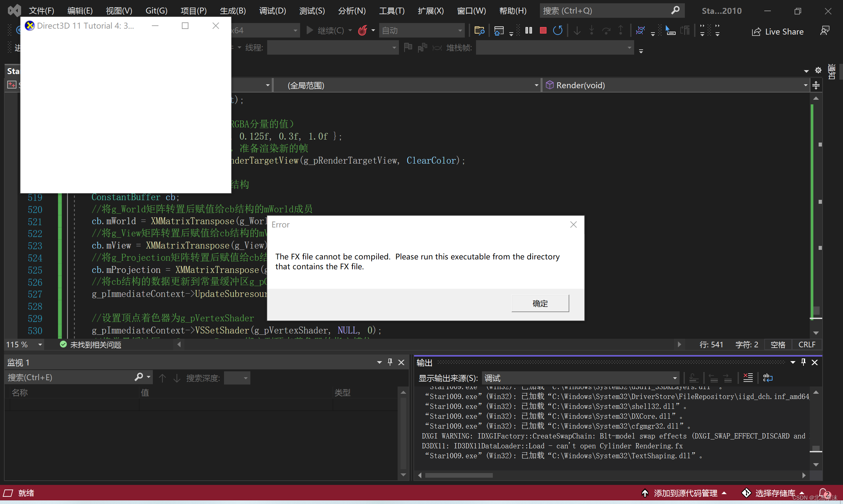843x504 pixels.
Task: Close the Error dialog with its X
Action: pos(573,225)
